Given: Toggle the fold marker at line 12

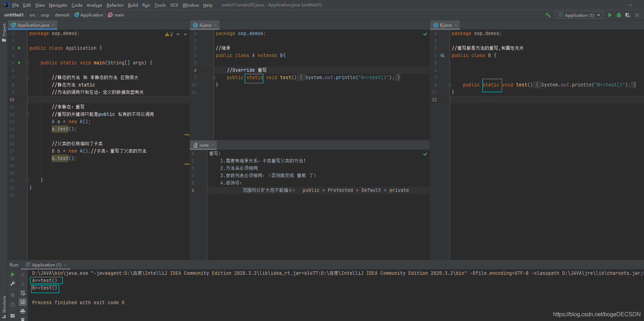Looking at the screenshot, I should tap(27, 114).
